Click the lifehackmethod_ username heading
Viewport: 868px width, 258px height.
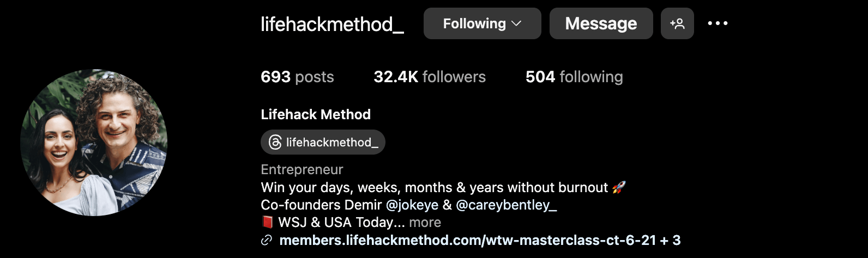[x=332, y=24]
